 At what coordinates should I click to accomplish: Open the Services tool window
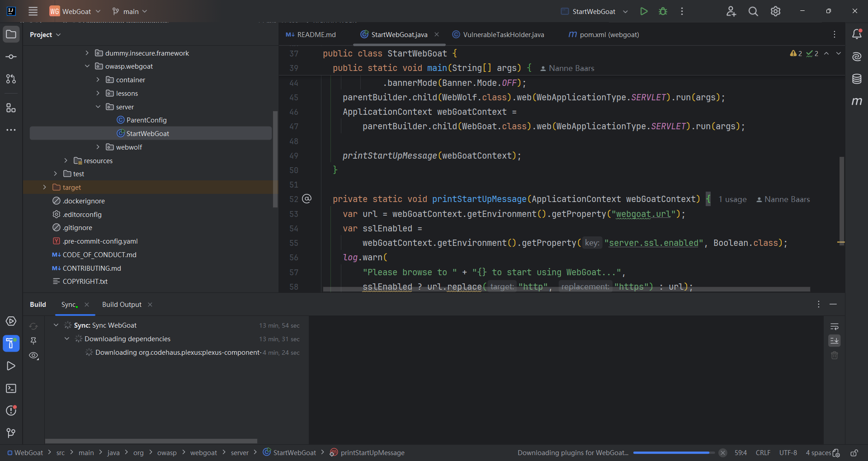11,321
